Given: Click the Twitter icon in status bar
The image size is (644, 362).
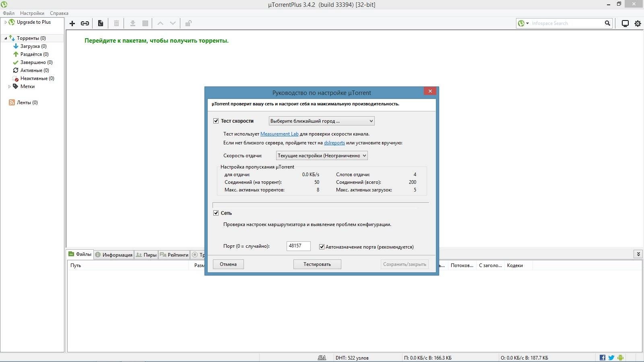Looking at the screenshot, I should click(611, 357).
